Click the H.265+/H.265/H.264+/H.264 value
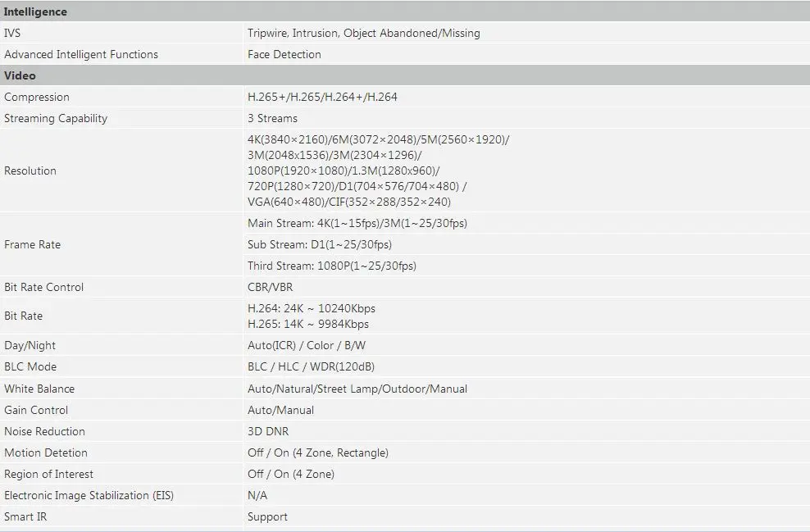The height and width of the screenshot is (532, 810). click(322, 97)
